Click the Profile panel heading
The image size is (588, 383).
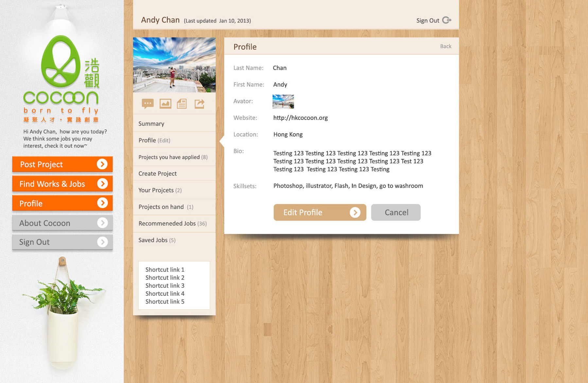(x=245, y=47)
